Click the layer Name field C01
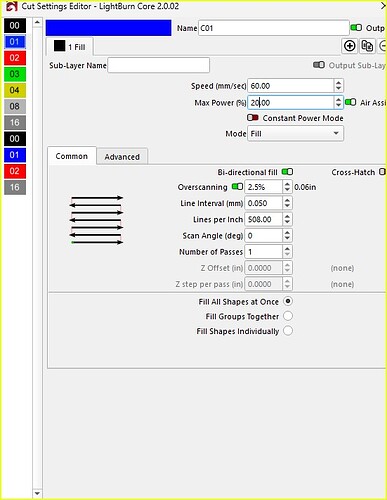The height and width of the screenshot is (500, 387). point(274,28)
